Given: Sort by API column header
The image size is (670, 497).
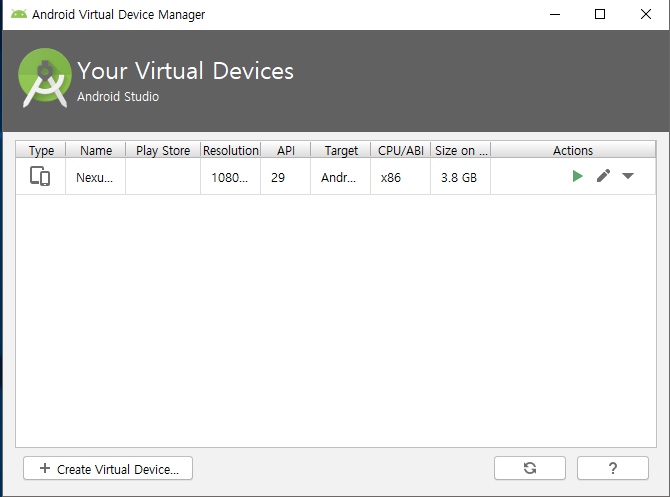Looking at the screenshot, I should point(285,150).
